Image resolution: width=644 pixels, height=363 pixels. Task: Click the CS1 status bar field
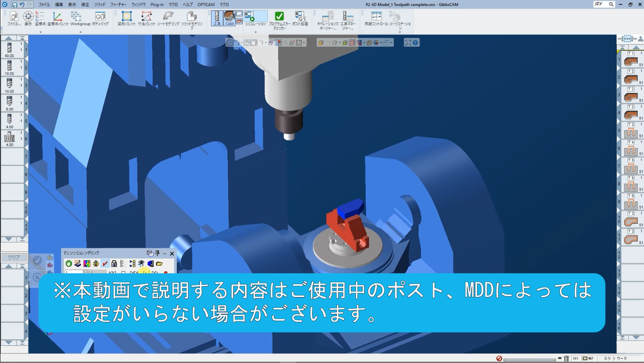click(576, 359)
